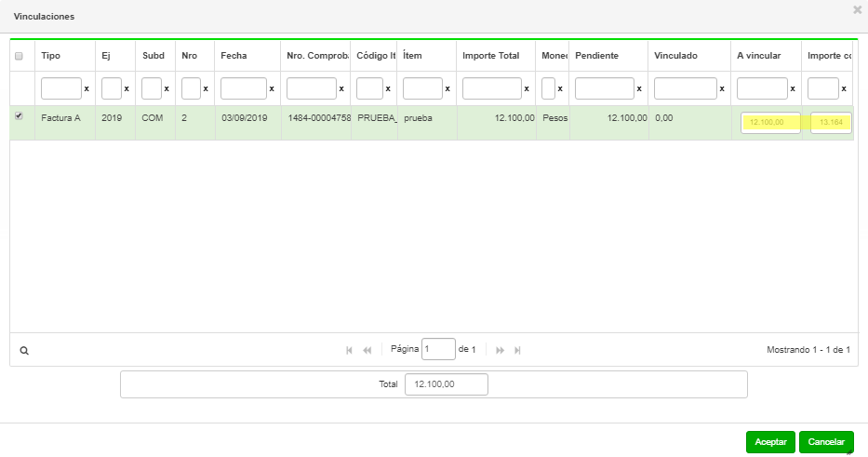This screenshot has height=457, width=868.
Task: Clear the Importe Total filter with its x
Action: (x=526, y=88)
